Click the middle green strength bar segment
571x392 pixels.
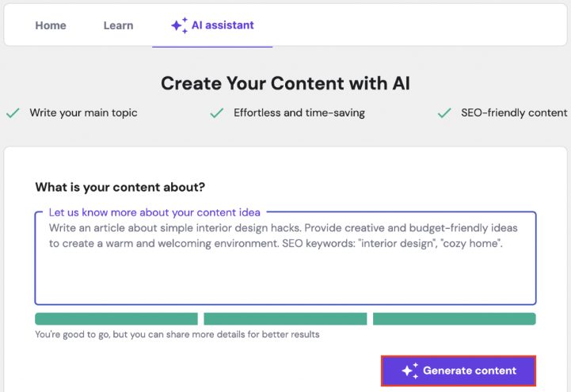pyautogui.click(x=285, y=319)
